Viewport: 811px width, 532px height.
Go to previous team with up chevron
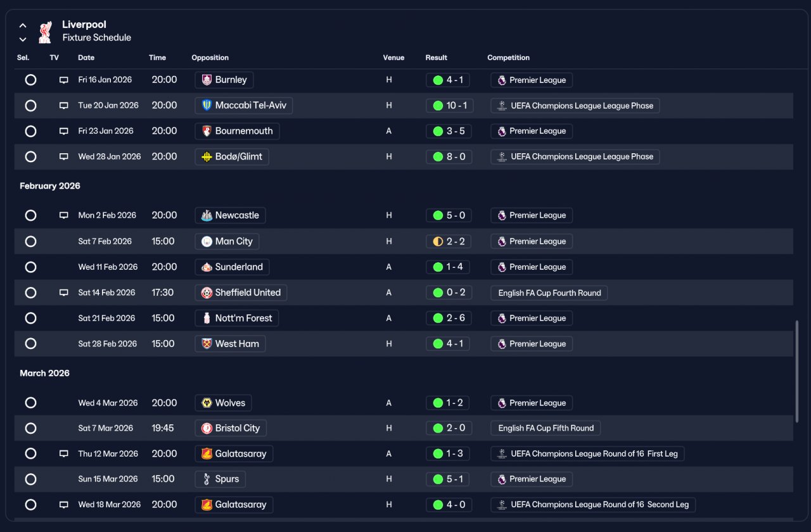(x=23, y=26)
